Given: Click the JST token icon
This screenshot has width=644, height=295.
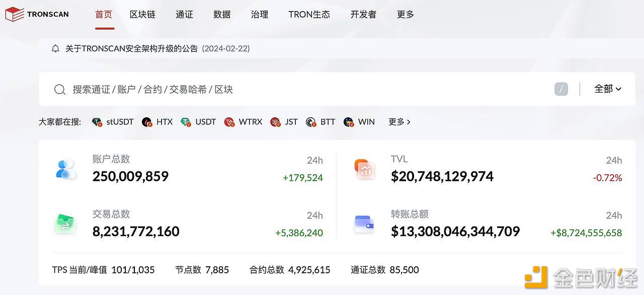Looking at the screenshot, I should (x=275, y=122).
